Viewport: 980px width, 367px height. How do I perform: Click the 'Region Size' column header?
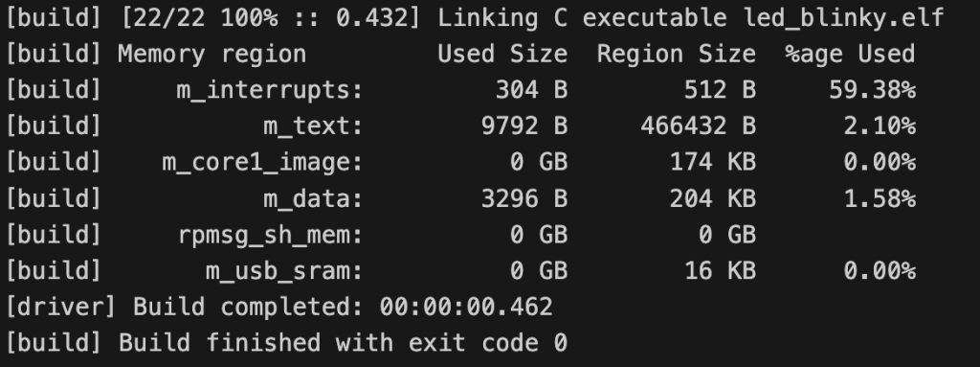click(x=677, y=55)
